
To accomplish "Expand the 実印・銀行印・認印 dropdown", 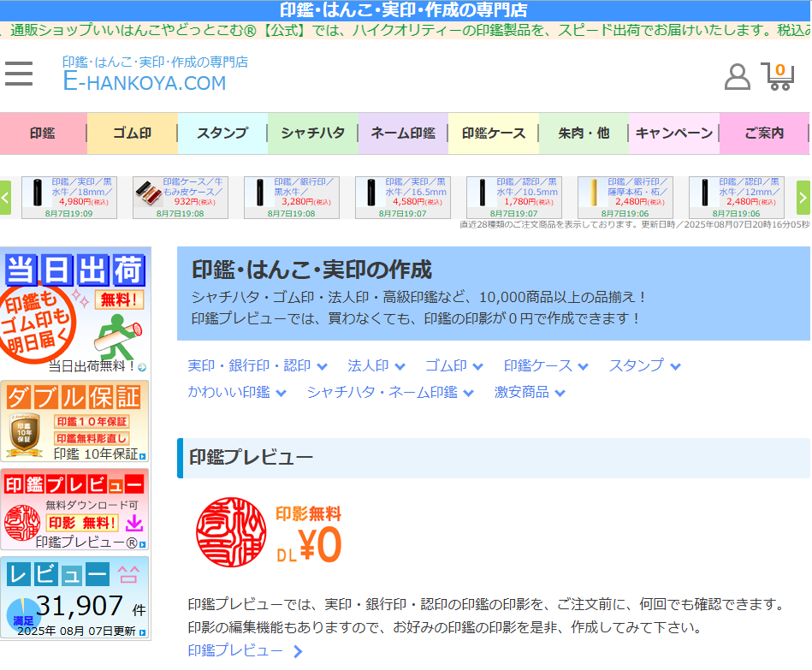I will coord(258,365).
